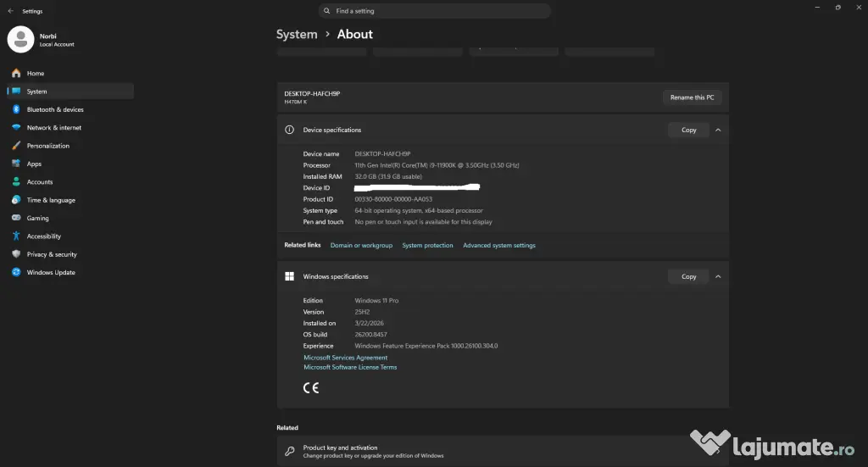Click the back arrow in Settings
This screenshot has width=868, height=467.
[10, 11]
